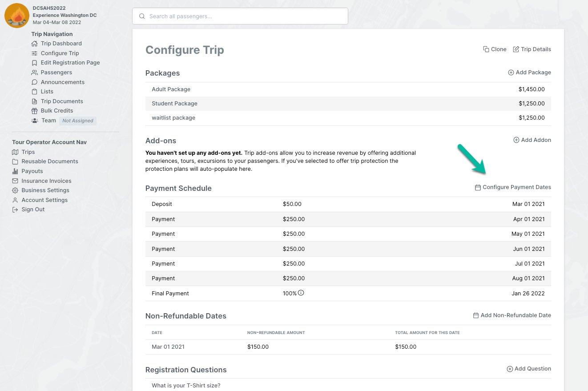Open Account Settings
Screen dimensions: 588x391
click(x=44, y=200)
